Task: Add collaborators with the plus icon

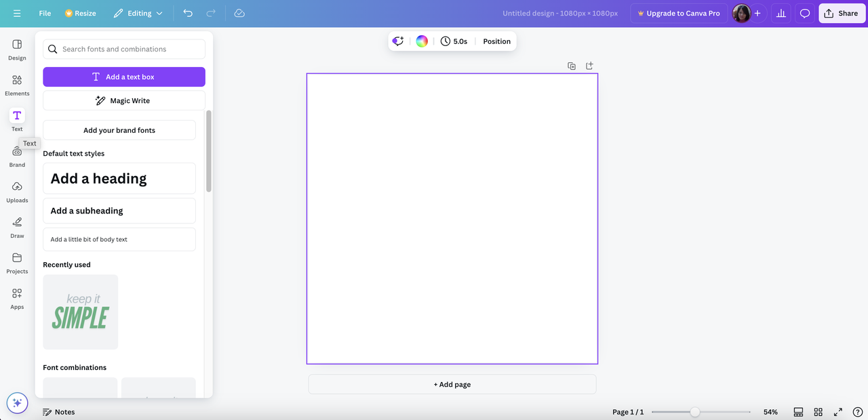Action: click(757, 14)
